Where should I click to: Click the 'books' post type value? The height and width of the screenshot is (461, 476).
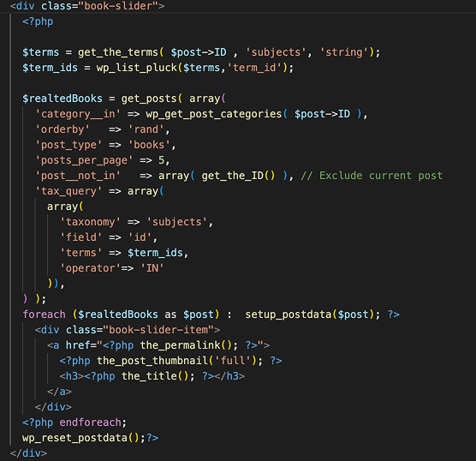tap(149, 145)
